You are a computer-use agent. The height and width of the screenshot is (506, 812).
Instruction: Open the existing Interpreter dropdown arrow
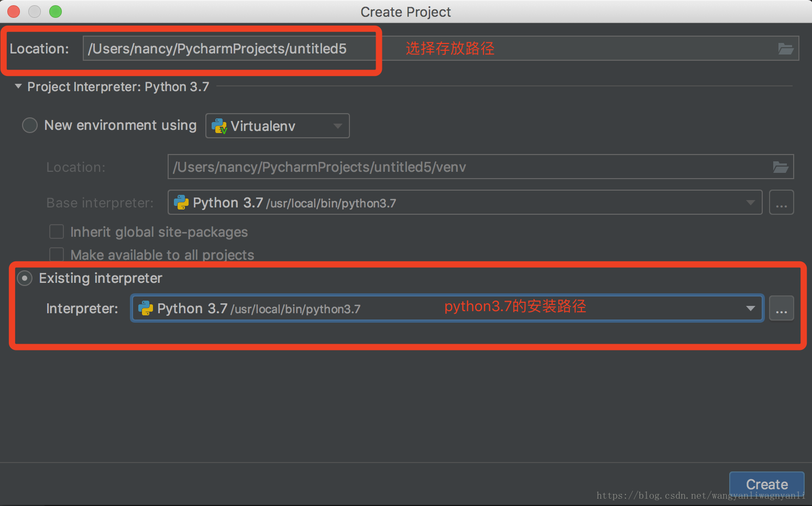[751, 309]
